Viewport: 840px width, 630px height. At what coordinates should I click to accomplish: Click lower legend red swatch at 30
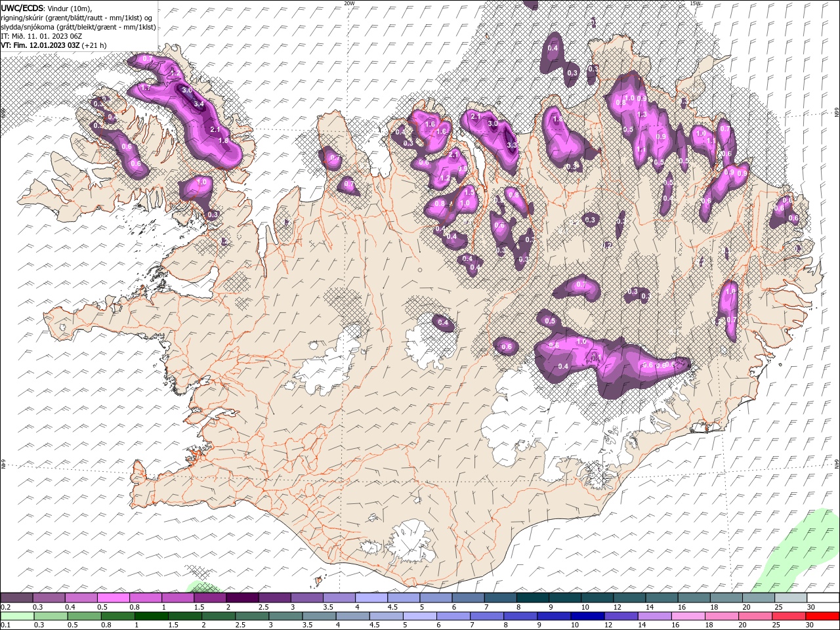(822, 616)
